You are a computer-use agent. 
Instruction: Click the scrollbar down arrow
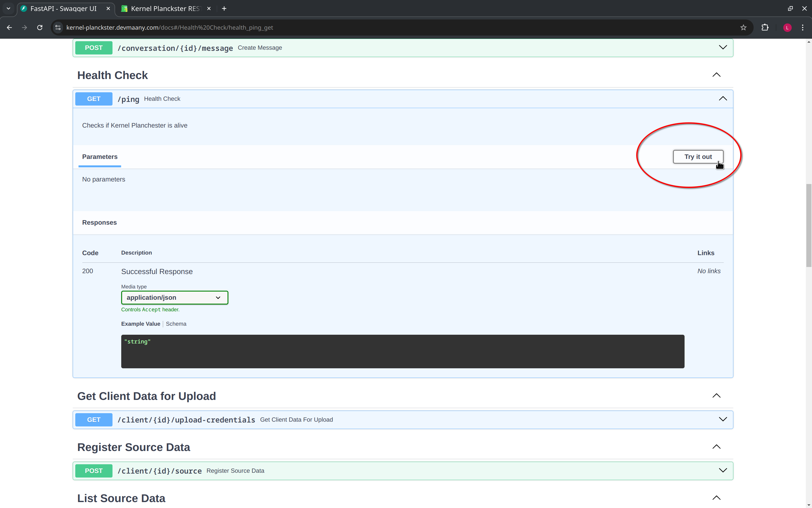pos(809,505)
